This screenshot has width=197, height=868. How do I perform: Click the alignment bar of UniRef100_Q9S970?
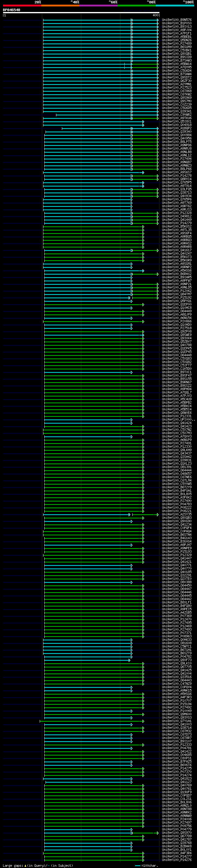click(x=101, y=833)
